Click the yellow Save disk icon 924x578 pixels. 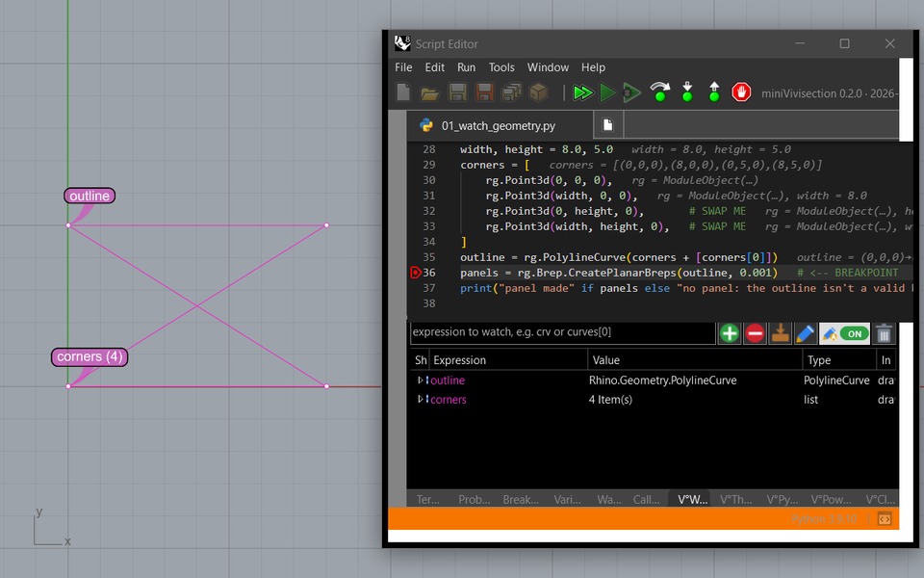click(x=457, y=92)
